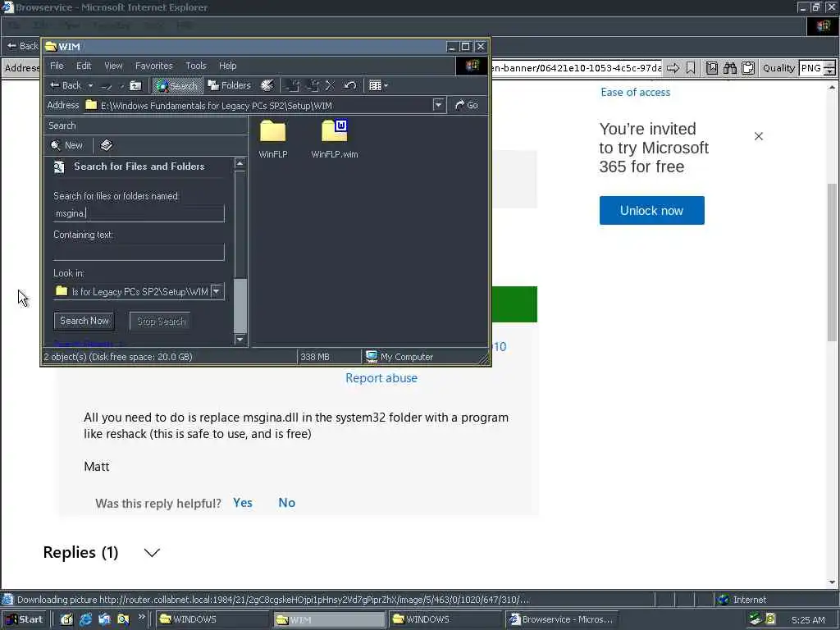Click the Stop Search button
Image resolution: width=840 pixels, height=630 pixels.
click(161, 321)
